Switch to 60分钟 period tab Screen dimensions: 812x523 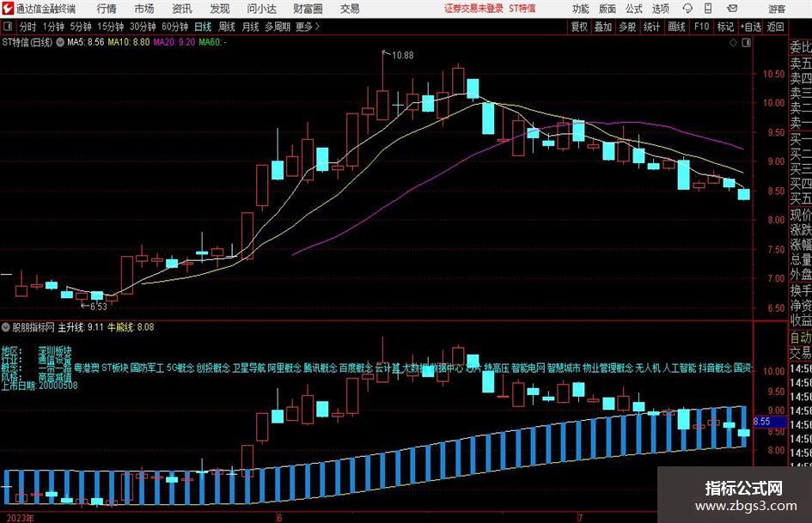174,27
